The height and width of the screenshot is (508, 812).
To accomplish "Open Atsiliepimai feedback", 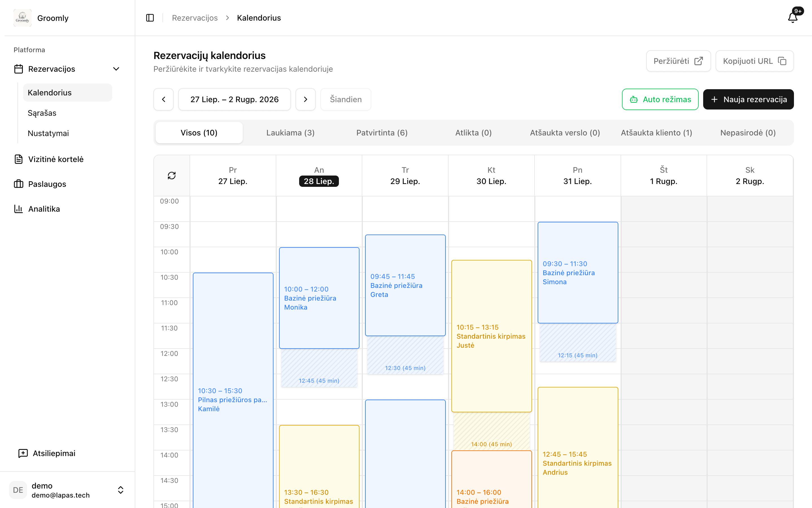I will tap(67, 453).
